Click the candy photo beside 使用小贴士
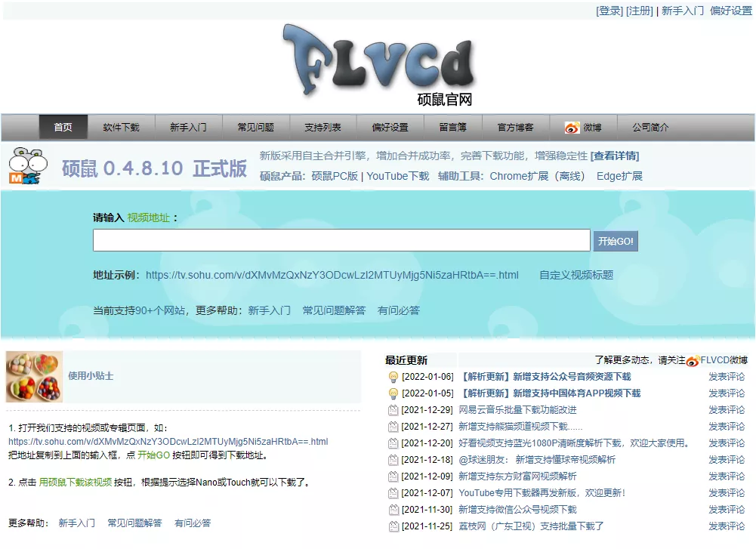The height and width of the screenshot is (549, 756). pos(34,376)
